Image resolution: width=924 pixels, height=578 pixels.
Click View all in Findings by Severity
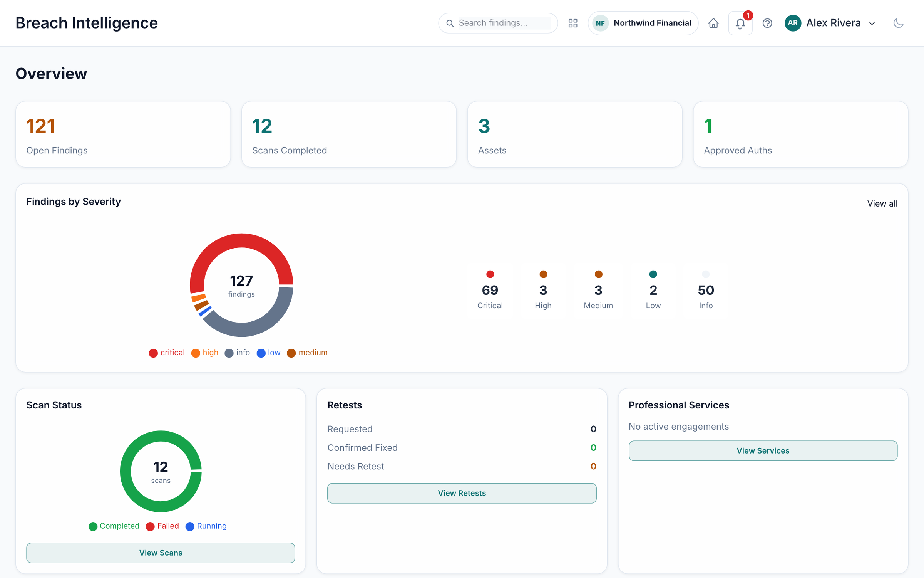click(882, 203)
